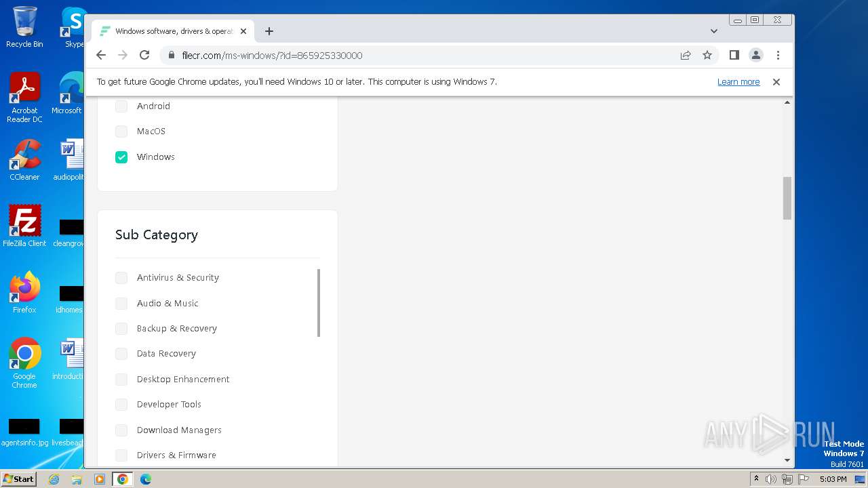Open Firefox desktop shortcut
The height and width of the screenshot is (488, 868).
pos(24,293)
